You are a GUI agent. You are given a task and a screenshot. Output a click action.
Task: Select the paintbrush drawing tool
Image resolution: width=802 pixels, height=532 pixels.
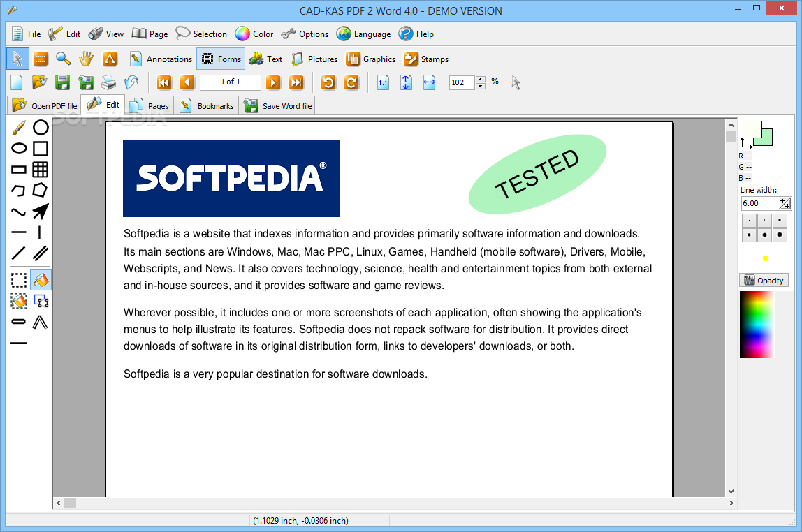(x=19, y=127)
